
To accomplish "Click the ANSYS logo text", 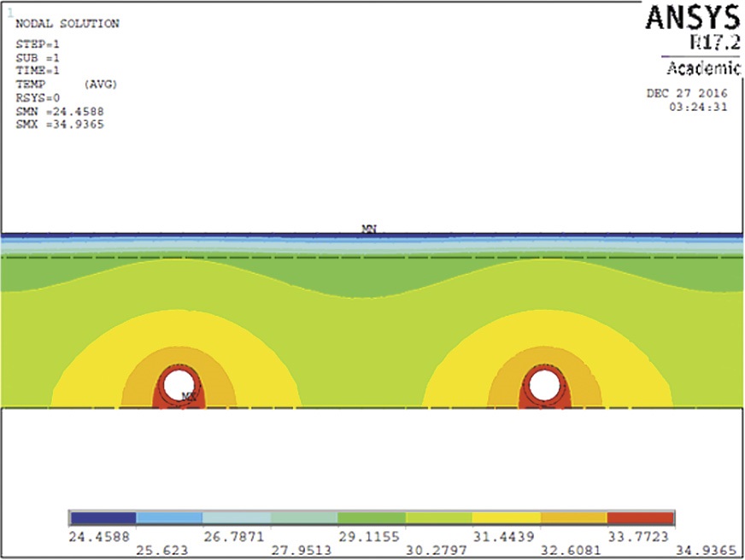I will 693,18.
